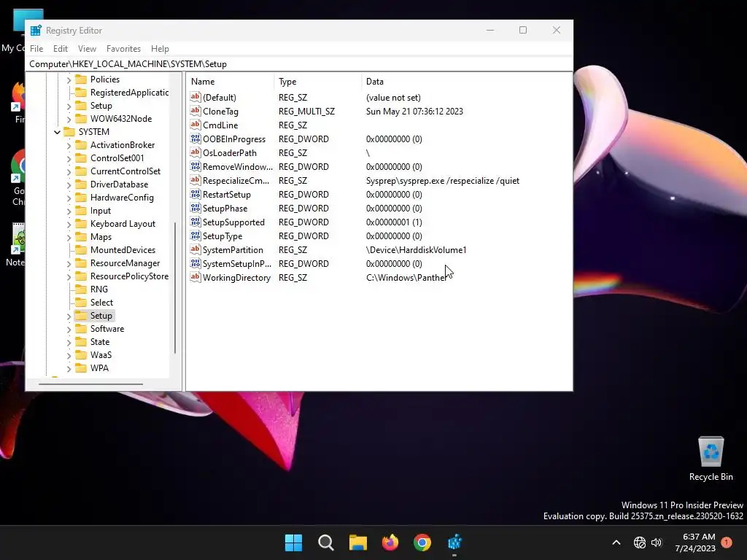Screen dimensions: 747x560
Task: Select the Software key under SYSTEM
Action: (107, 329)
